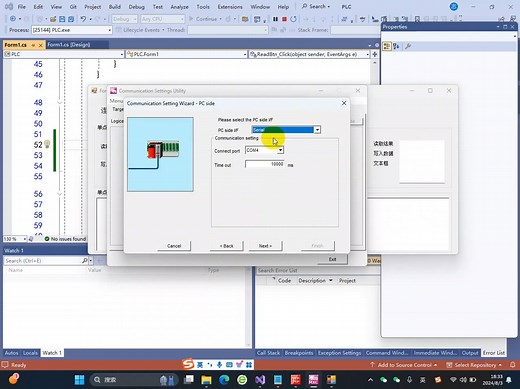Collapse the code block at line 48

pos(59,103)
